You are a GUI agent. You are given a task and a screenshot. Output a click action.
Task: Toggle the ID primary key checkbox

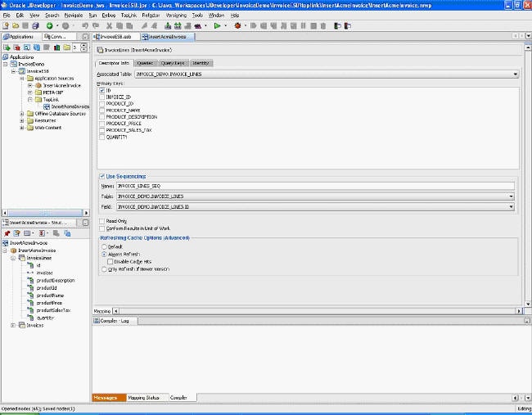101,91
